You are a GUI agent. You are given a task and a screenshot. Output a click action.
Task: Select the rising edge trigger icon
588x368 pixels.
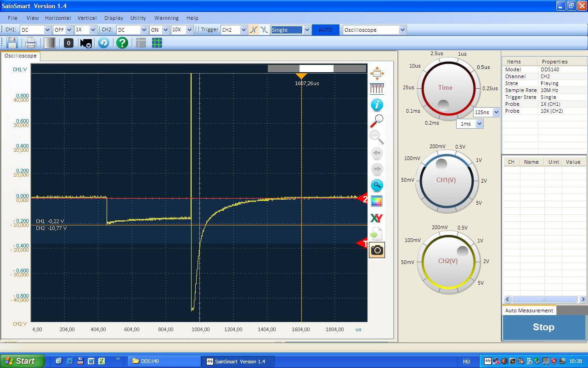[254, 29]
